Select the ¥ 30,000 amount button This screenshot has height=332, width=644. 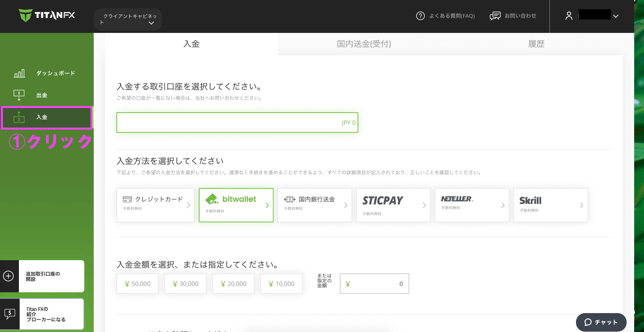[x=186, y=284]
